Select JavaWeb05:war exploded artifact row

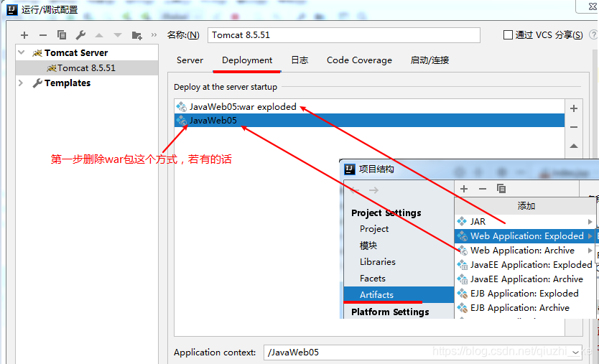[369, 106]
